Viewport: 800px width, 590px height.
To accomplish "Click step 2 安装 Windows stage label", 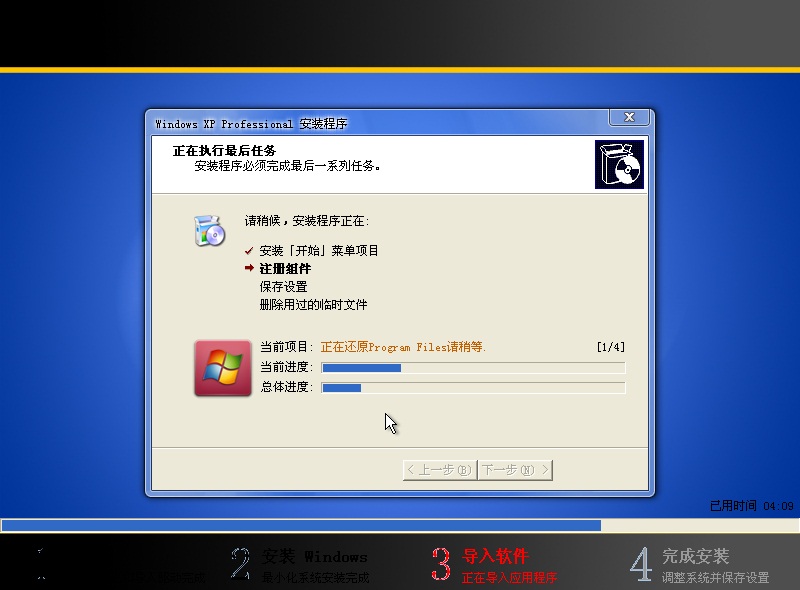I will point(314,556).
